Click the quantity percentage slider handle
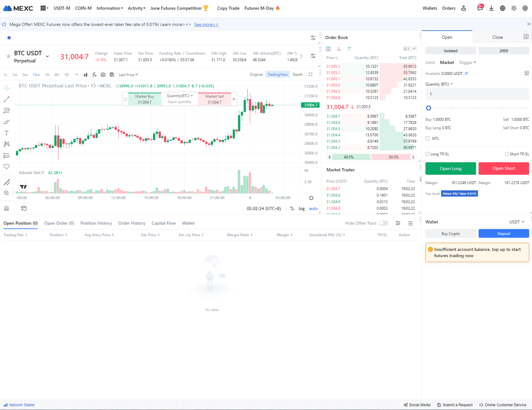The height and width of the screenshot is (410, 532). click(x=428, y=108)
